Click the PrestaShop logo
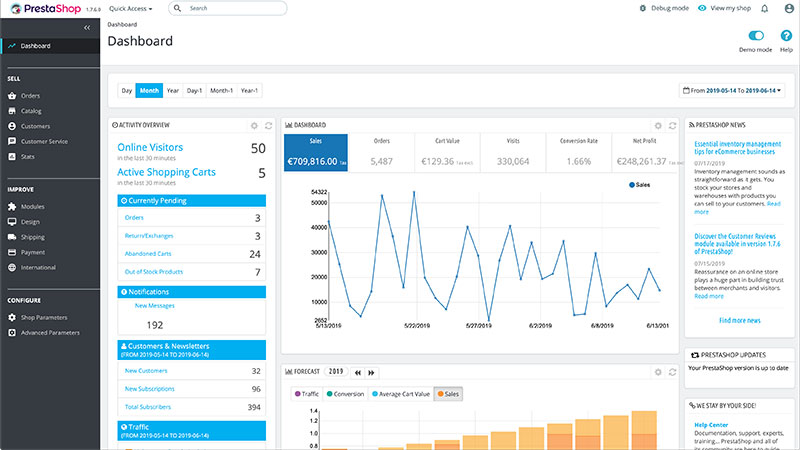800x450 pixels. (x=45, y=9)
